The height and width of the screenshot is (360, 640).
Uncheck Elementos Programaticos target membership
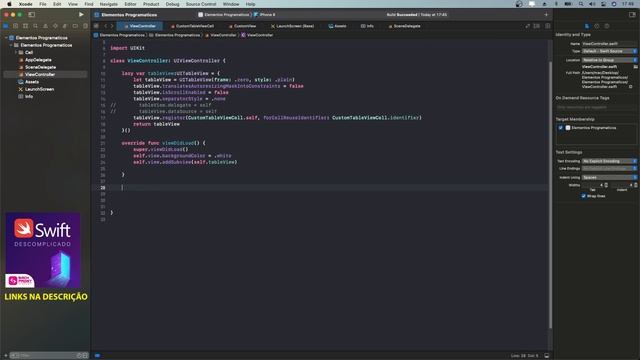561,128
